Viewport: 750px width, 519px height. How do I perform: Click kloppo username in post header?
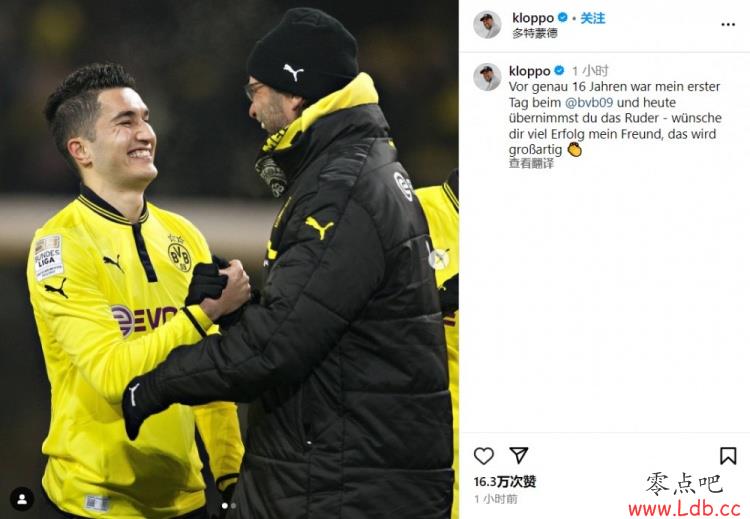[533, 18]
